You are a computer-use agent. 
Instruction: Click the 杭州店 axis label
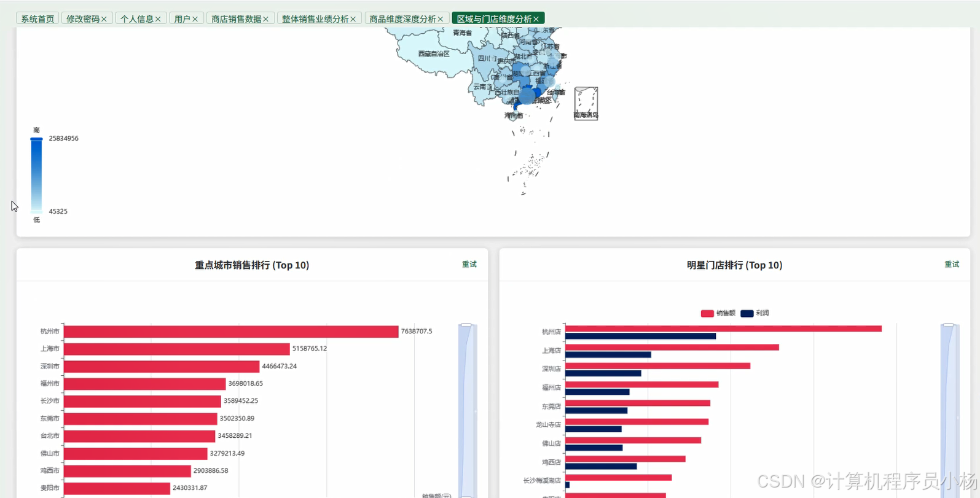pos(551,332)
